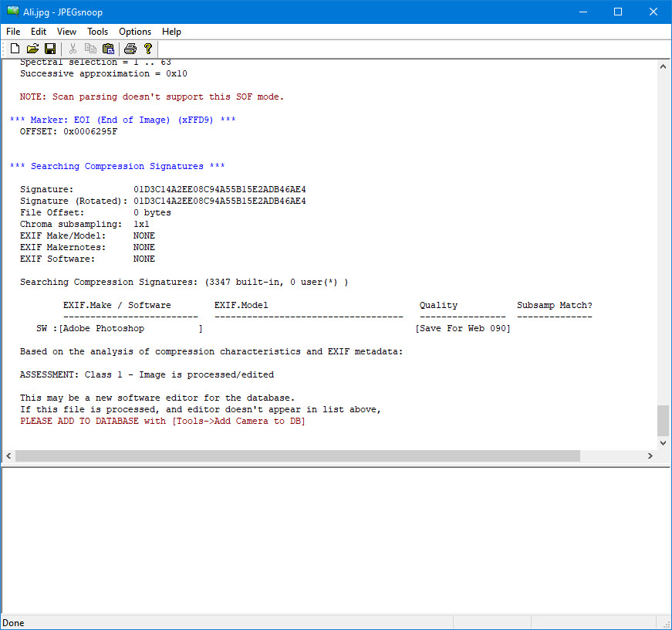Screen dimensions: 672x630
Task: Click the Paste clipboard icon
Action: (x=108, y=47)
